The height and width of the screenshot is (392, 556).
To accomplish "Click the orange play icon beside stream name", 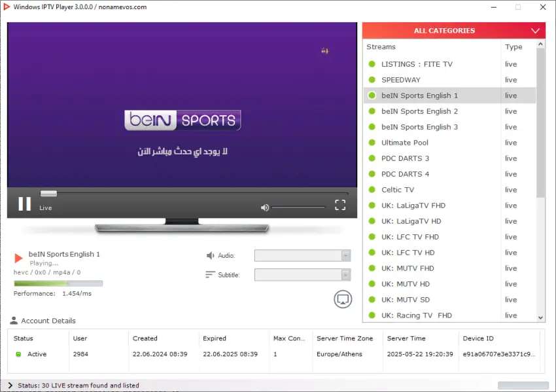I will coord(18,258).
